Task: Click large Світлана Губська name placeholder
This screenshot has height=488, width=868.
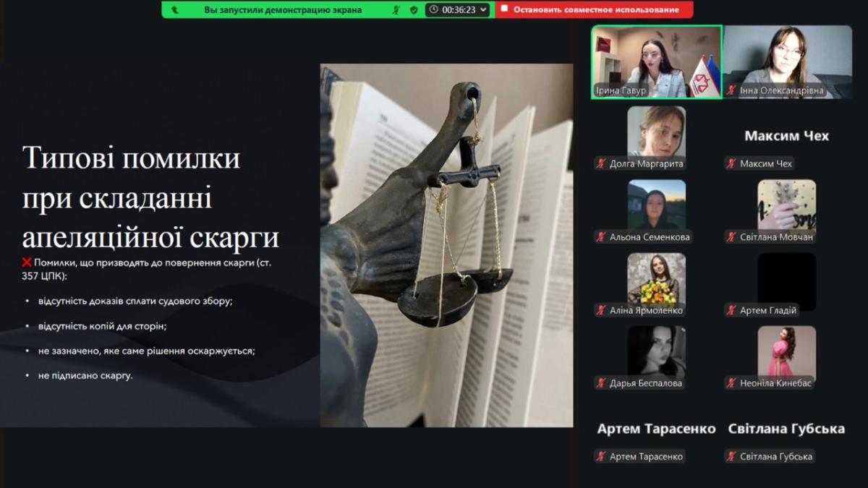Action: [x=786, y=429]
